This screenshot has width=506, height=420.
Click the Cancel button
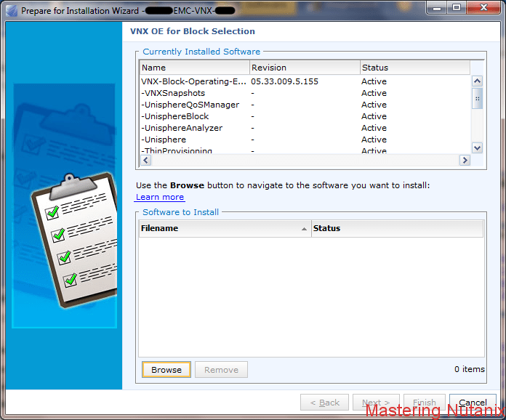[473, 403]
